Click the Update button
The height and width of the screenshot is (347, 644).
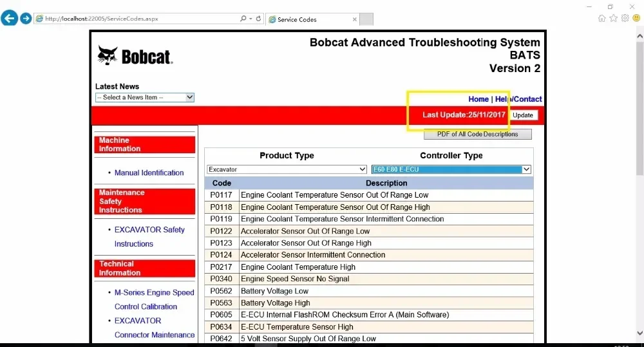pyautogui.click(x=523, y=115)
